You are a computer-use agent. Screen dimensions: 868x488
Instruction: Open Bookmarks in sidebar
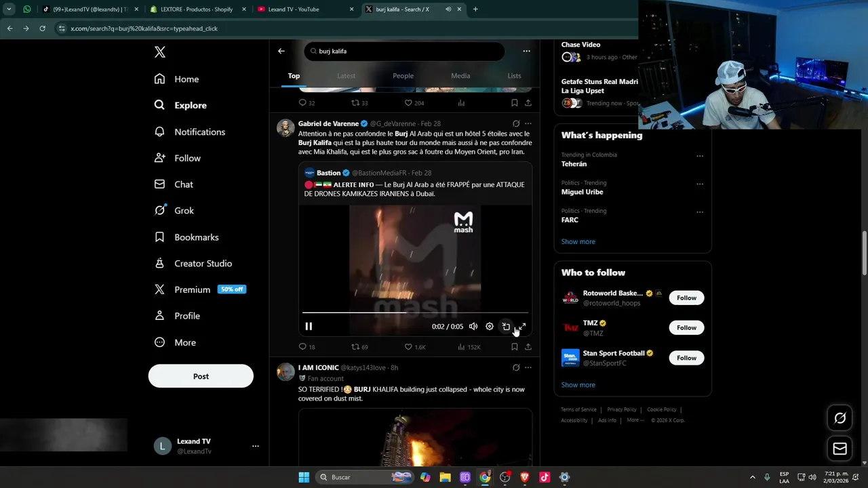[x=186, y=237]
